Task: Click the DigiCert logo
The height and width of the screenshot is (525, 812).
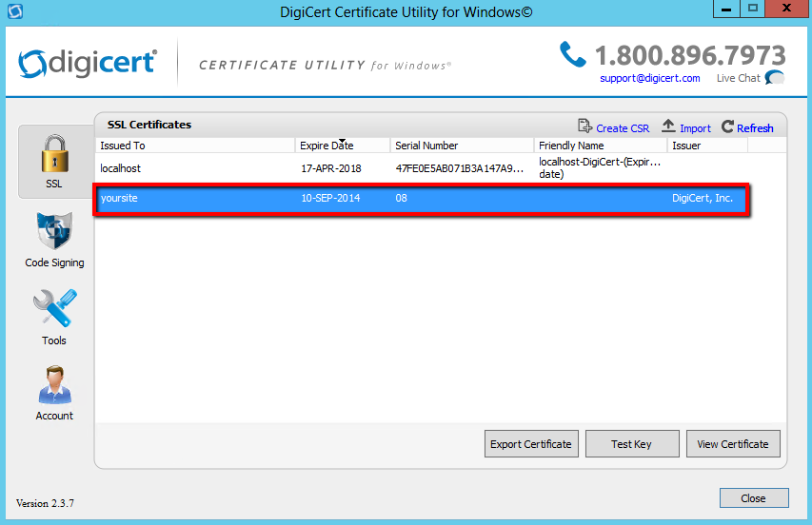Action: [x=87, y=62]
